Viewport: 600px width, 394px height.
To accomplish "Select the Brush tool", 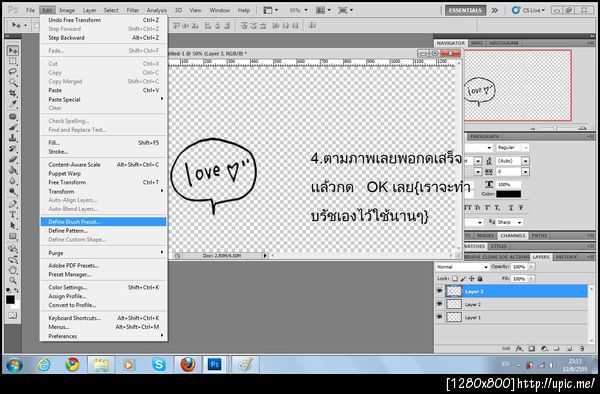I will click(13, 127).
